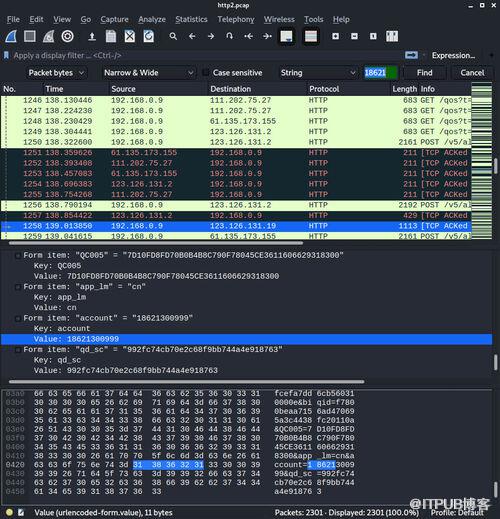
Task: Click the search string field containing 18621
Action: click(381, 73)
